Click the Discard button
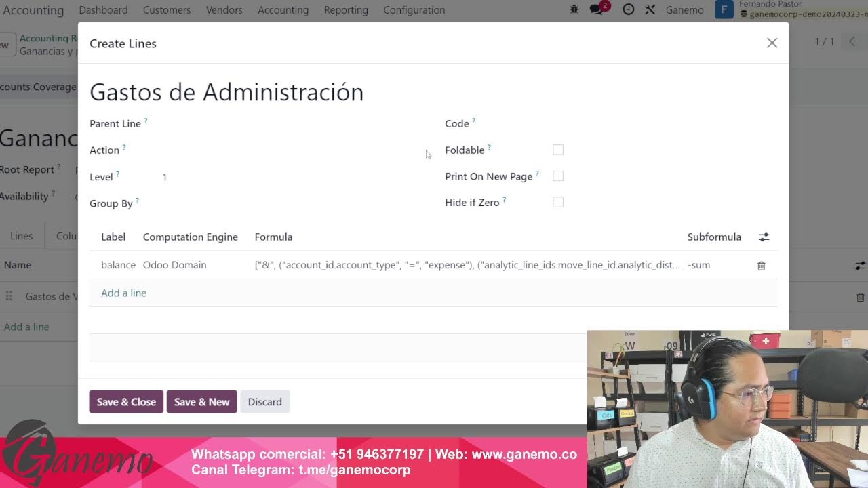Image resolution: width=868 pixels, height=488 pixels. tap(264, 402)
